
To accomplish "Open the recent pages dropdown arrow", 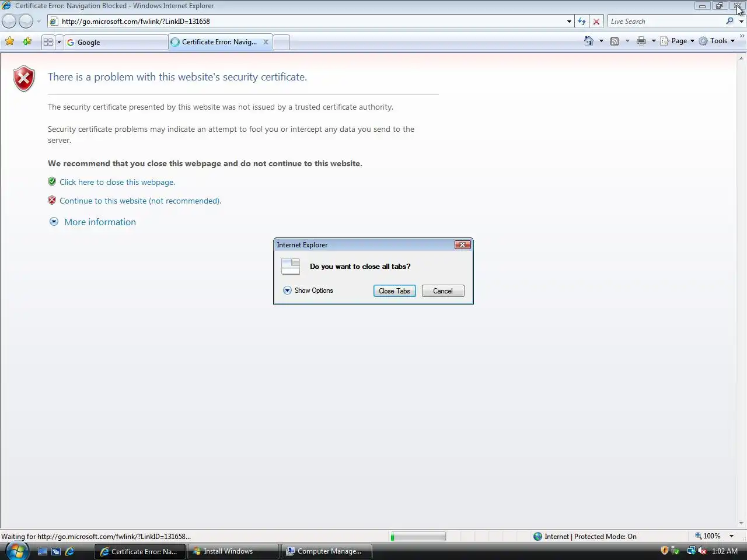I will pyautogui.click(x=39, y=22).
